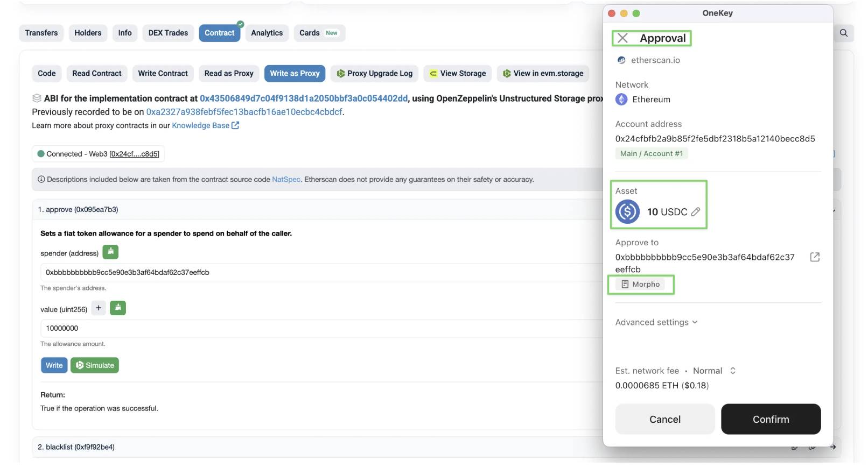This screenshot has width=868, height=468.
Task: Click the Main / Account #1 label
Action: coord(652,154)
